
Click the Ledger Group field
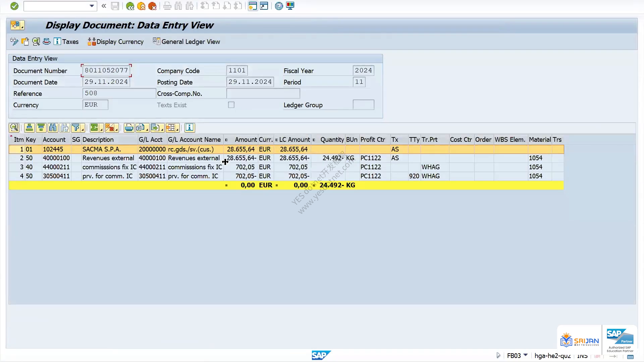(x=364, y=105)
